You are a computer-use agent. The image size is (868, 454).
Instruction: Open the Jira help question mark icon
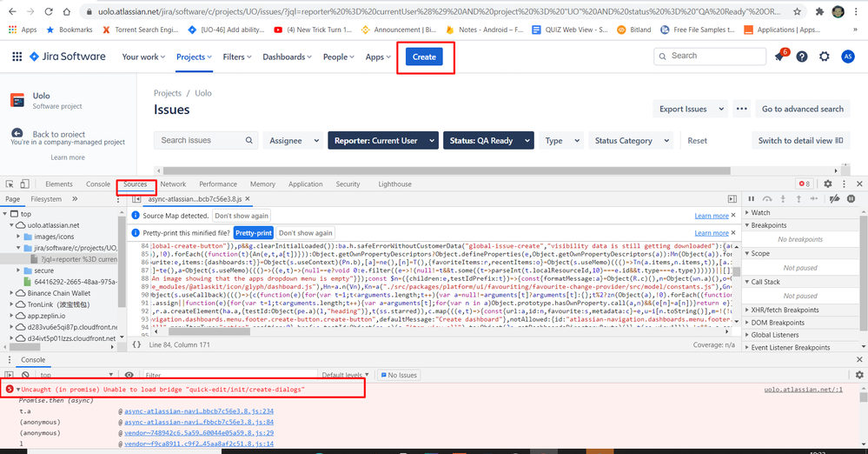click(x=802, y=57)
